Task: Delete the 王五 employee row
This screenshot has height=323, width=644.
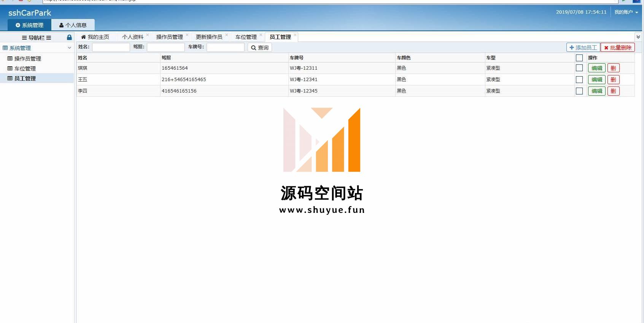Action: (x=614, y=80)
